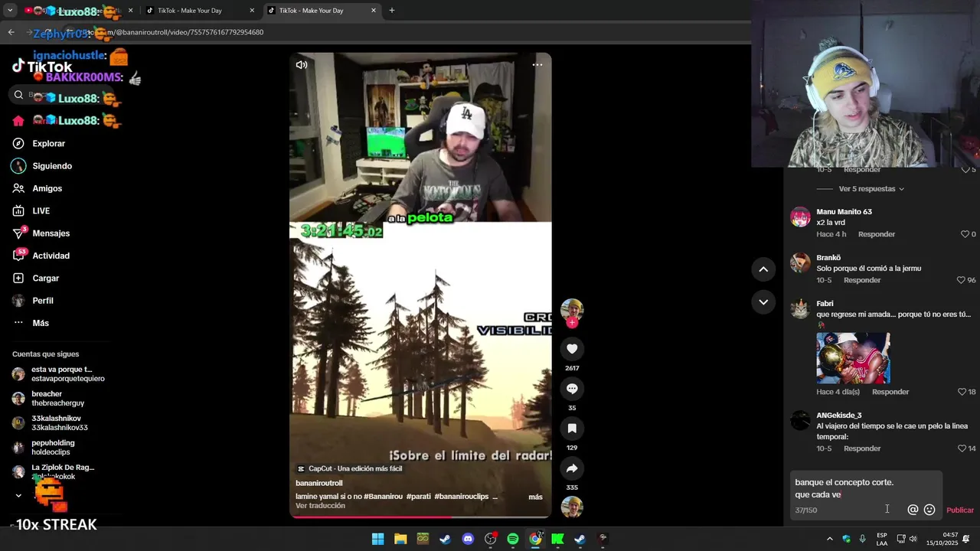Open Chrome from taskbar
Image resolution: width=980 pixels, height=551 pixels.
pyautogui.click(x=535, y=539)
